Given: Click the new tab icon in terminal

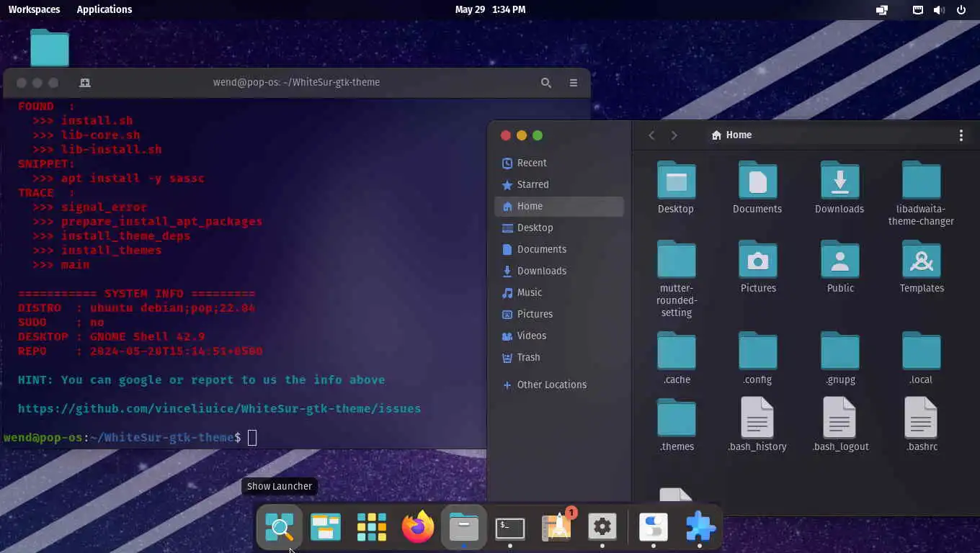Looking at the screenshot, I should [85, 83].
